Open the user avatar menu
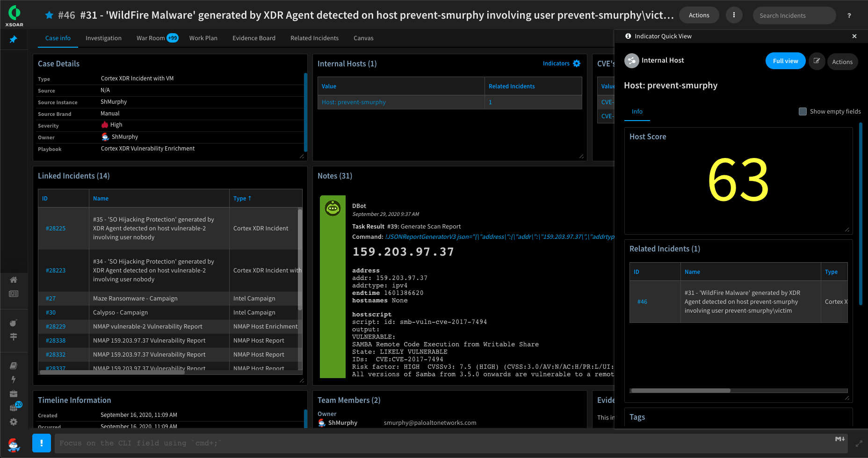Viewport: 868px width, 458px height. coord(14,444)
